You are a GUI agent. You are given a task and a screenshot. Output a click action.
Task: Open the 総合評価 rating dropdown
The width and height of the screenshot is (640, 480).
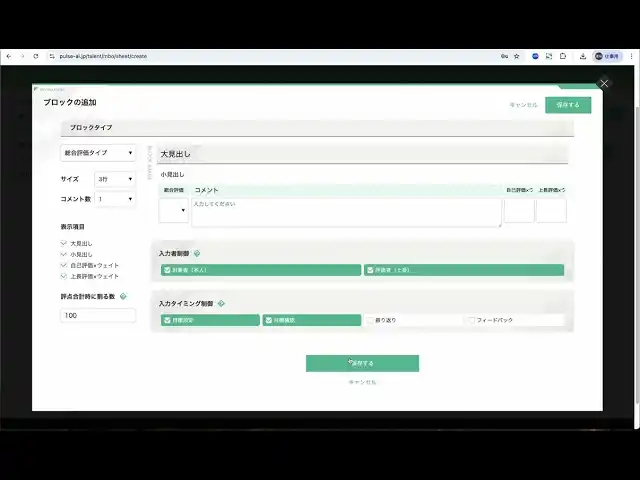(172, 211)
